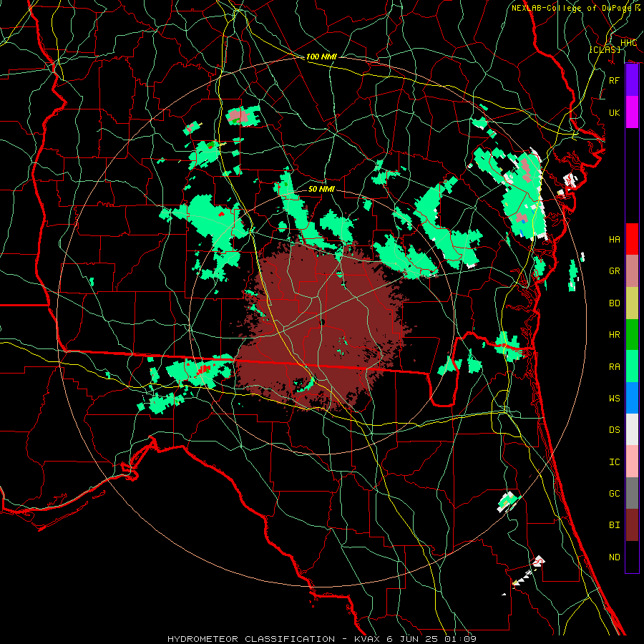The image size is (644, 644).
Task: Click the 'UK' legend label
Action: click(615, 112)
